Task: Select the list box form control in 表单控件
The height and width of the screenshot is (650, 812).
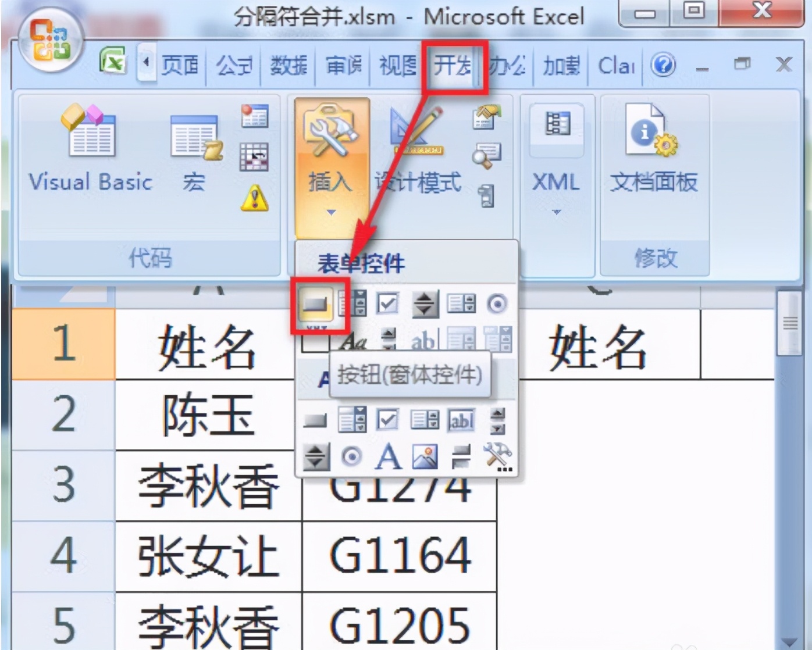Action: [461, 303]
